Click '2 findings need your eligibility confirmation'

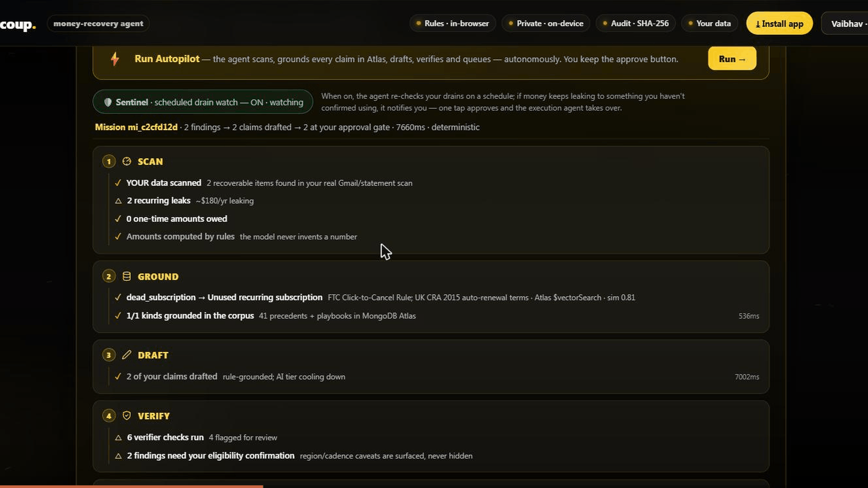tap(211, 455)
